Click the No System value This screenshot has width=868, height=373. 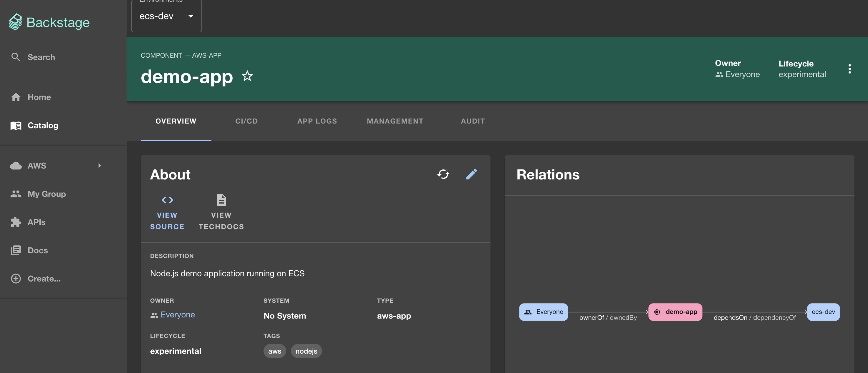(x=284, y=315)
